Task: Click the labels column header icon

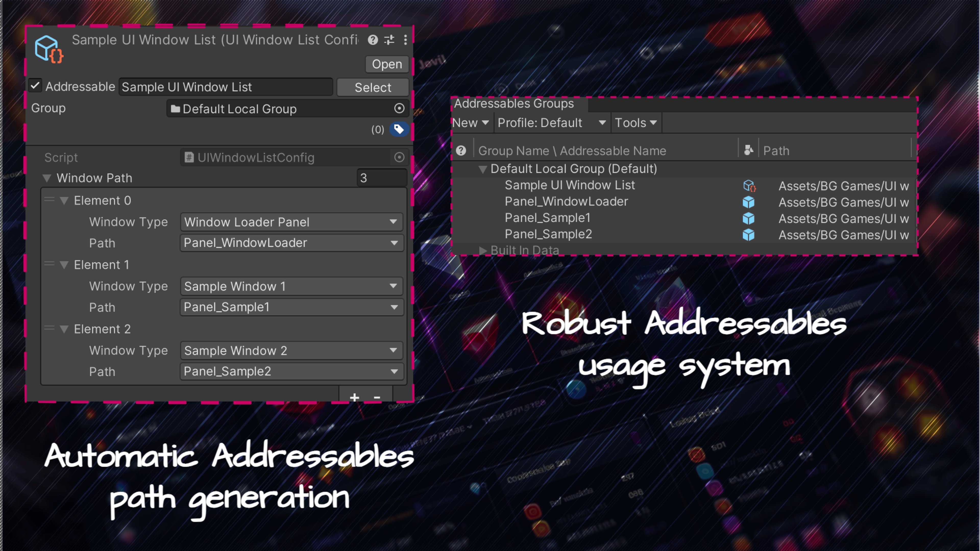Action: [748, 150]
